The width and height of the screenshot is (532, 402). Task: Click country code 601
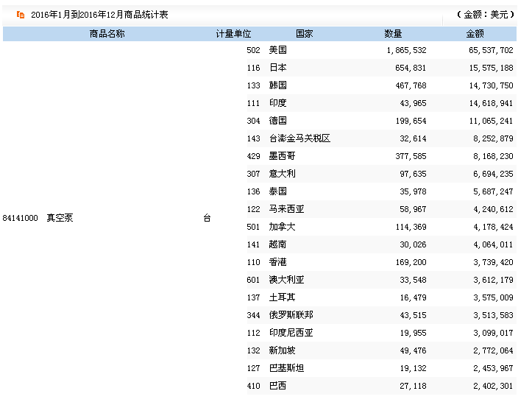(x=253, y=280)
